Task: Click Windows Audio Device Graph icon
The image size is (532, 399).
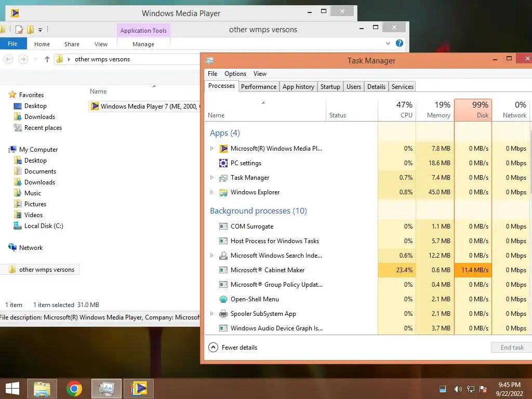Action: click(223, 328)
